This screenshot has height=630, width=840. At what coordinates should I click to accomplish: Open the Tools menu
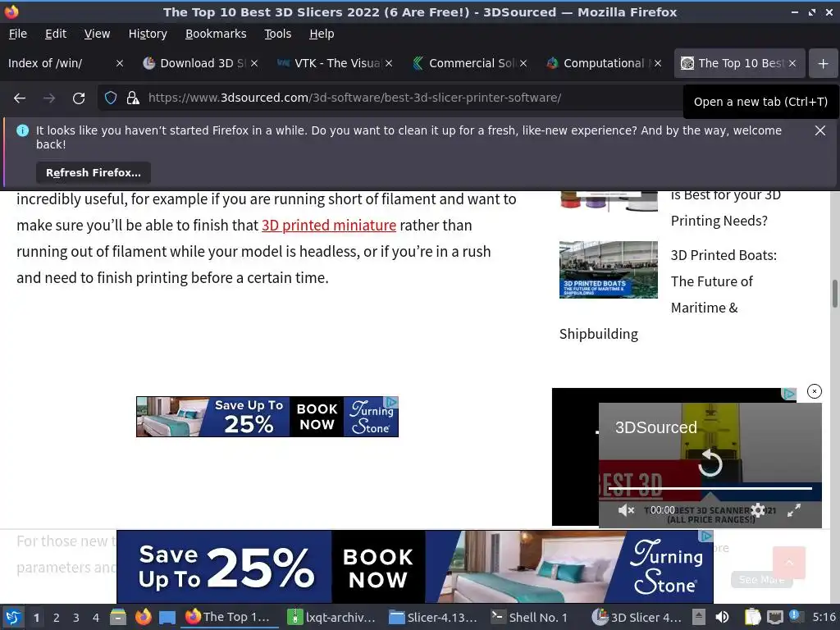[x=277, y=34]
